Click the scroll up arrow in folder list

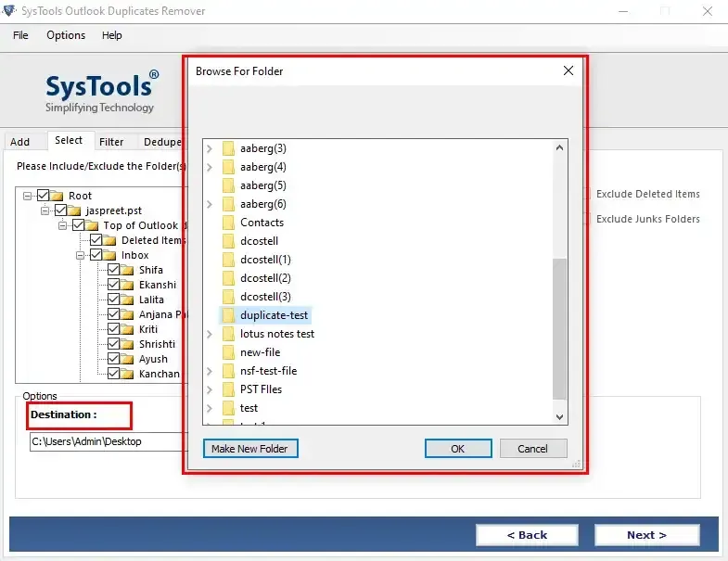coord(559,147)
